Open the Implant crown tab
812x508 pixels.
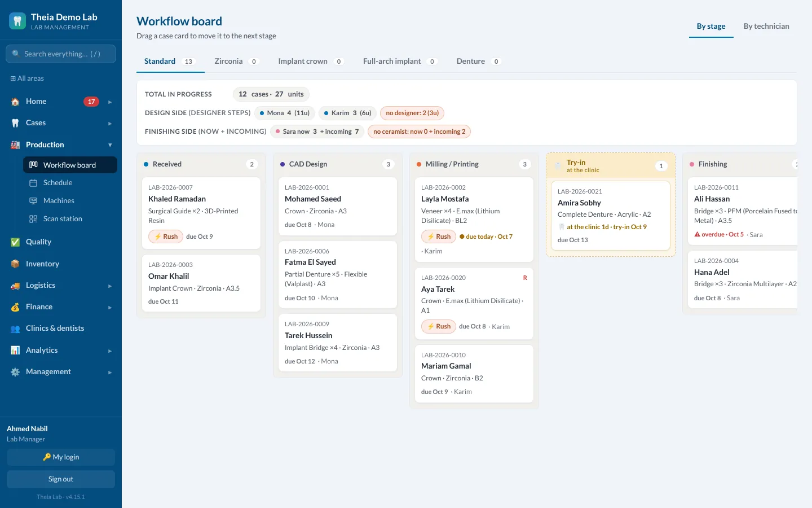pyautogui.click(x=311, y=61)
